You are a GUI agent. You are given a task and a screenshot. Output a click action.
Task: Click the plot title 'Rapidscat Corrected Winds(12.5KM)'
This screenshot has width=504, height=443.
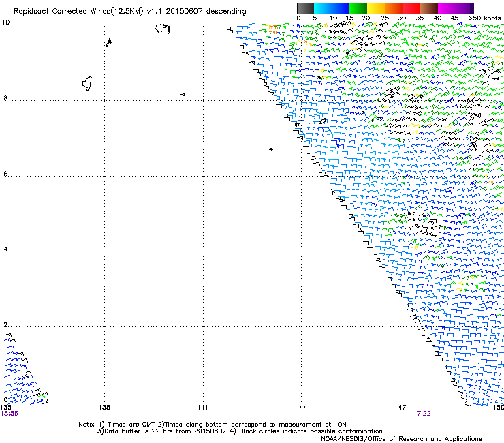(78, 12)
